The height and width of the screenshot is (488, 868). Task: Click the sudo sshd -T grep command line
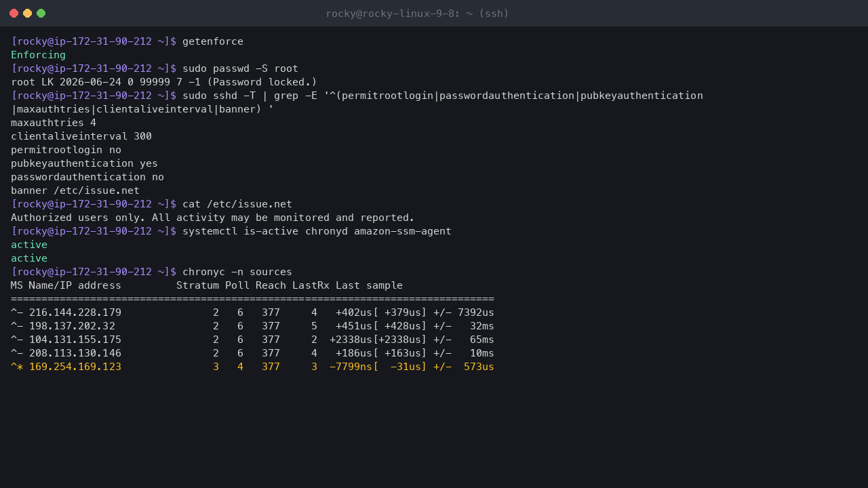(x=442, y=96)
